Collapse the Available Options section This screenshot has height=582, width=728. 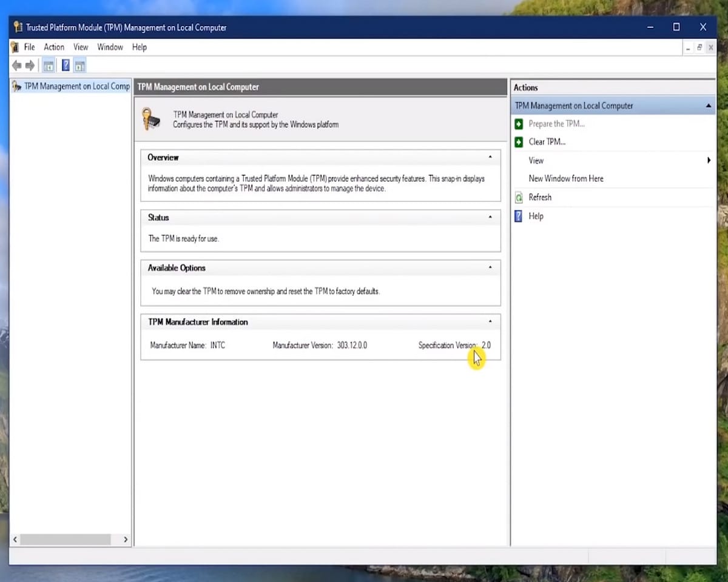tap(490, 267)
